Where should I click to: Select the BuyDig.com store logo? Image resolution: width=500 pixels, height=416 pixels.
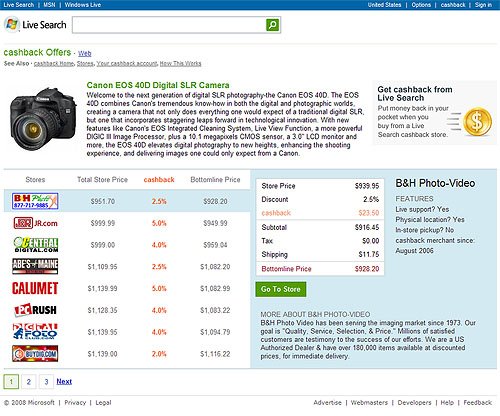(x=35, y=354)
